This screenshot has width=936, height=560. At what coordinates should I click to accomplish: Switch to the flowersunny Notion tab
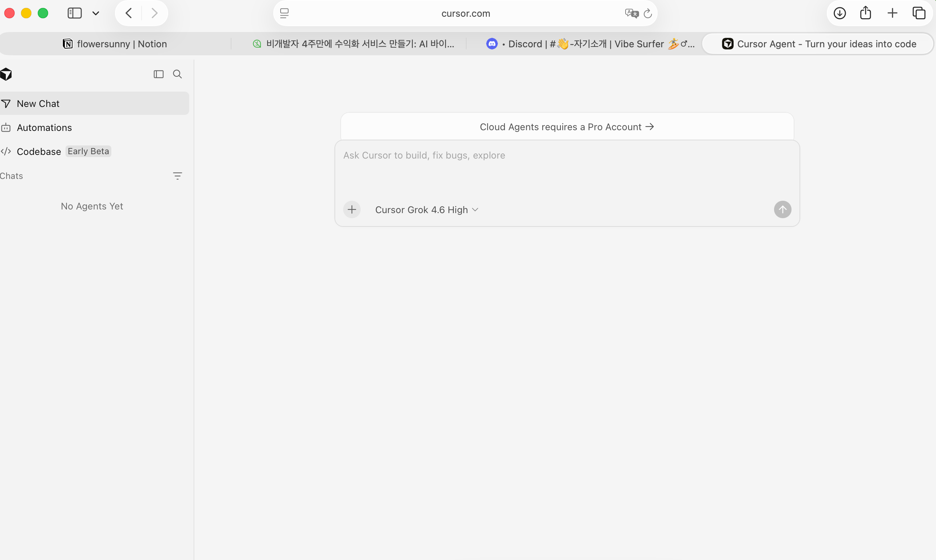coord(115,44)
